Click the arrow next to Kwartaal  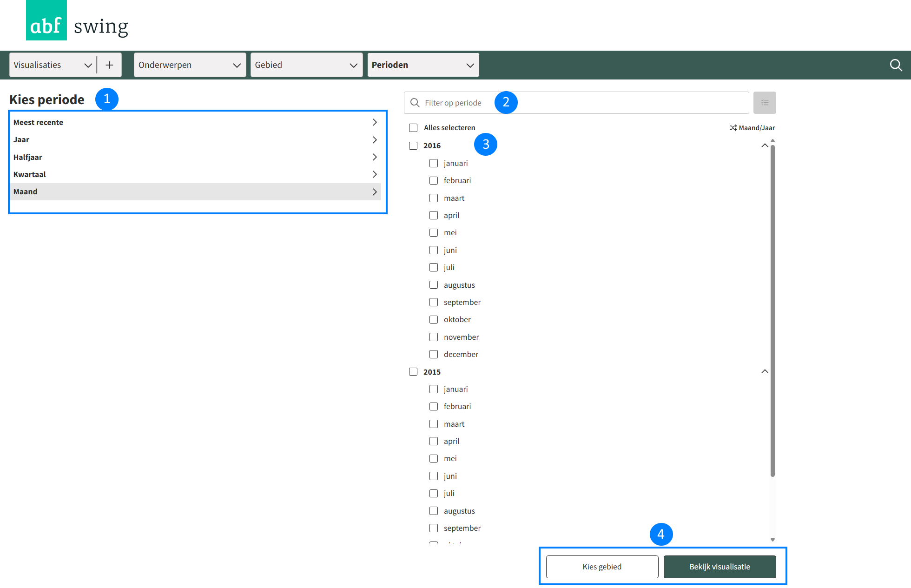[375, 174]
